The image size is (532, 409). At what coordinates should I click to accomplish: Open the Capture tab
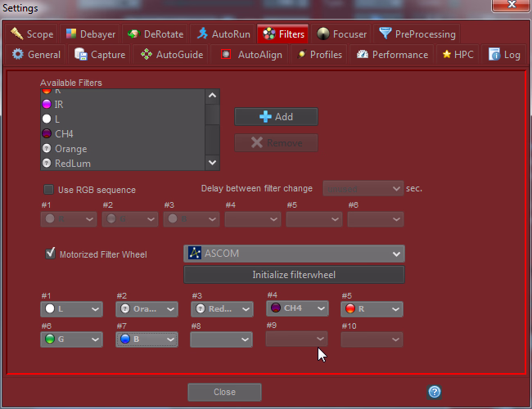click(100, 55)
